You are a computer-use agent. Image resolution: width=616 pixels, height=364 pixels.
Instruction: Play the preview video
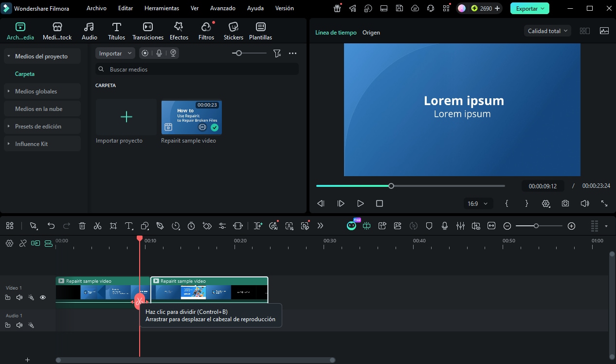pos(360,203)
